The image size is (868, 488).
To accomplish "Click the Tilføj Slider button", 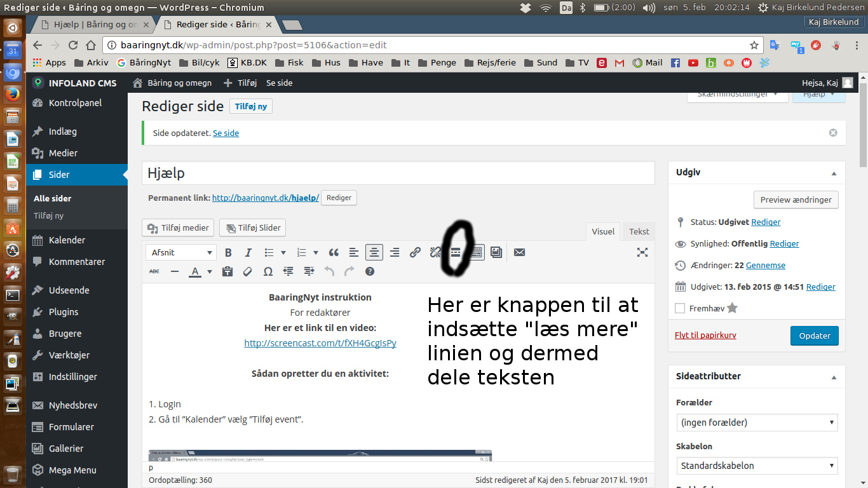I will [253, 227].
